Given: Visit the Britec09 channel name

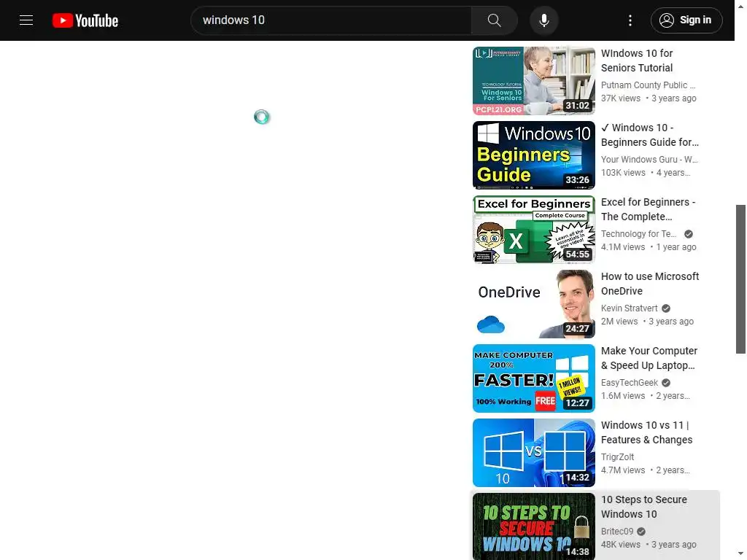Looking at the screenshot, I should click(x=617, y=531).
